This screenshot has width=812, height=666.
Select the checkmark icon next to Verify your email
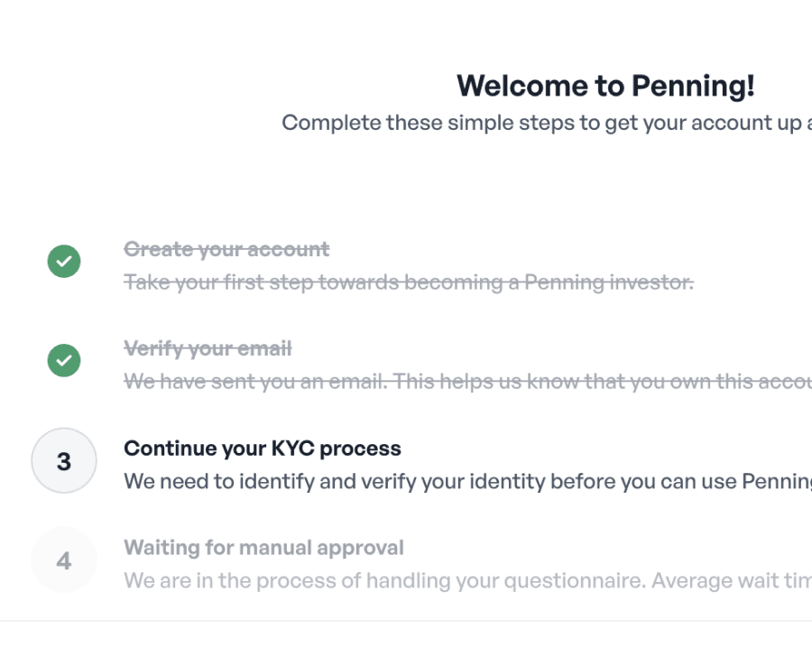pyautogui.click(x=63, y=360)
